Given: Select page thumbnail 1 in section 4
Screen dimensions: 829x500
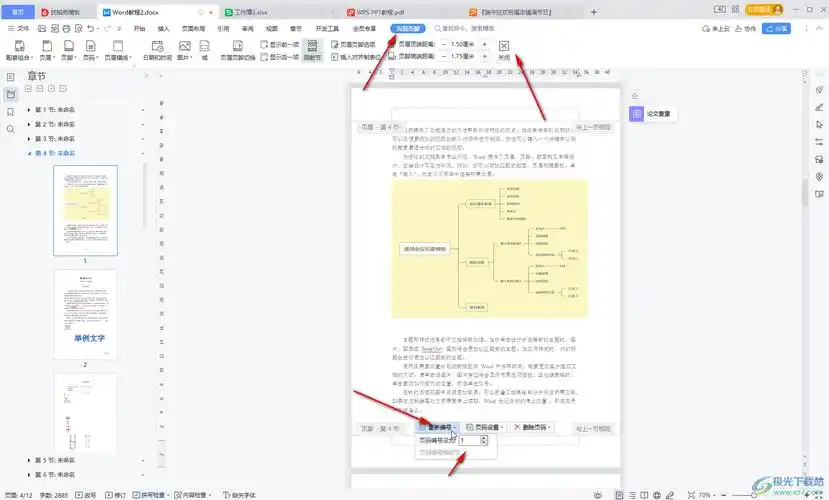Looking at the screenshot, I should [x=85, y=210].
